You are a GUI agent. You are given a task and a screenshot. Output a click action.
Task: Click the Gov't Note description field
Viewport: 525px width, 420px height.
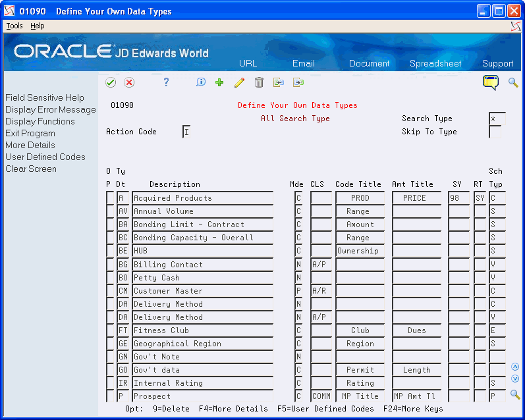coord(203,357)
